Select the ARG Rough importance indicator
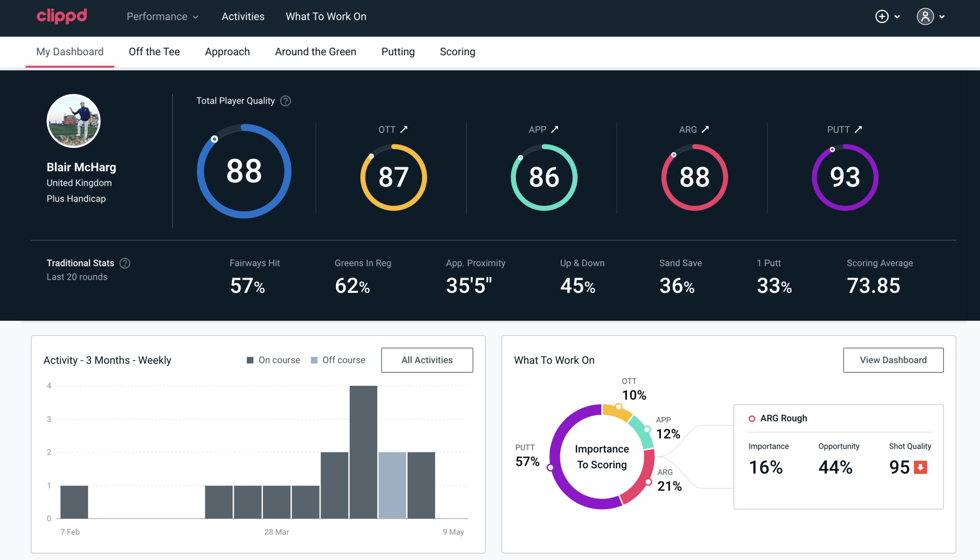Viewport: 980px width, 560px height. (x=767, y=466)
